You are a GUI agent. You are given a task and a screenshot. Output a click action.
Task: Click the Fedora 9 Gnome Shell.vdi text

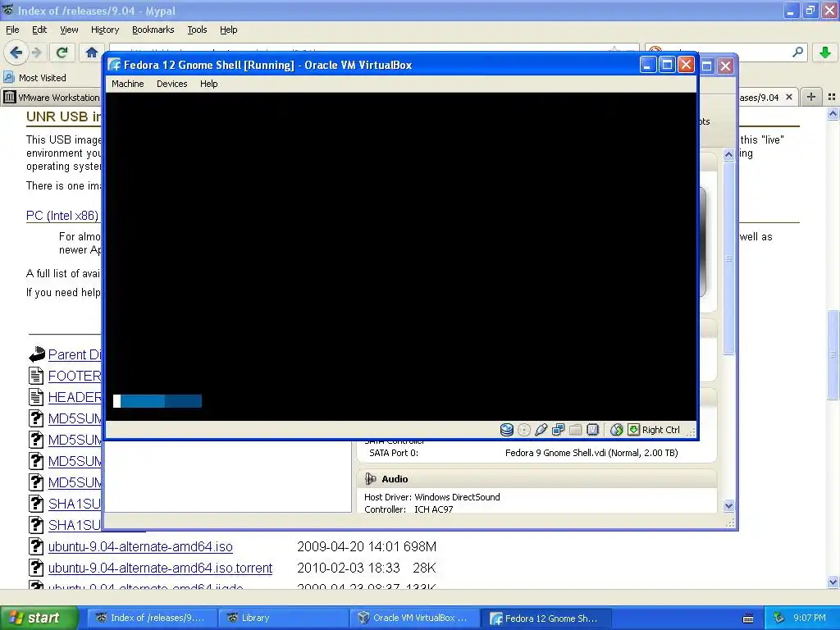pyautogui.click(x=591, y=453)
